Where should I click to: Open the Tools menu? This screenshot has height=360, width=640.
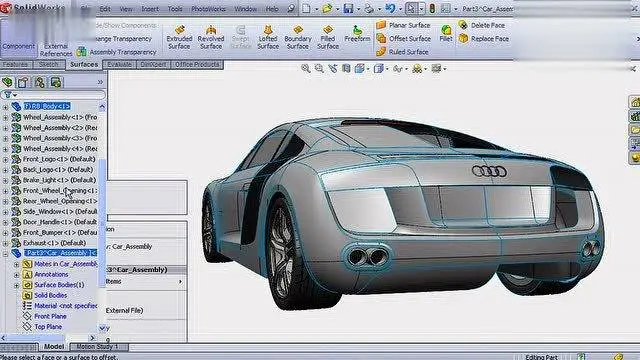tap(175, 9)
